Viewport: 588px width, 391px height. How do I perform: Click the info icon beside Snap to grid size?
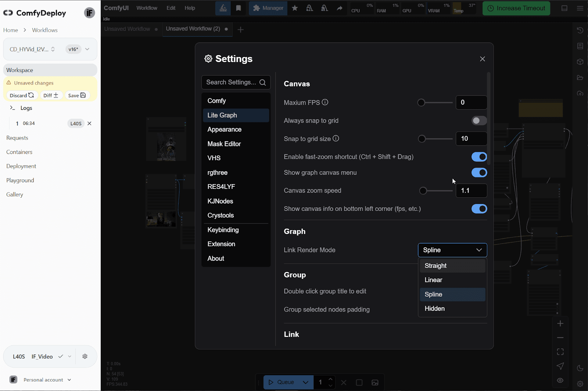point(336,139)
